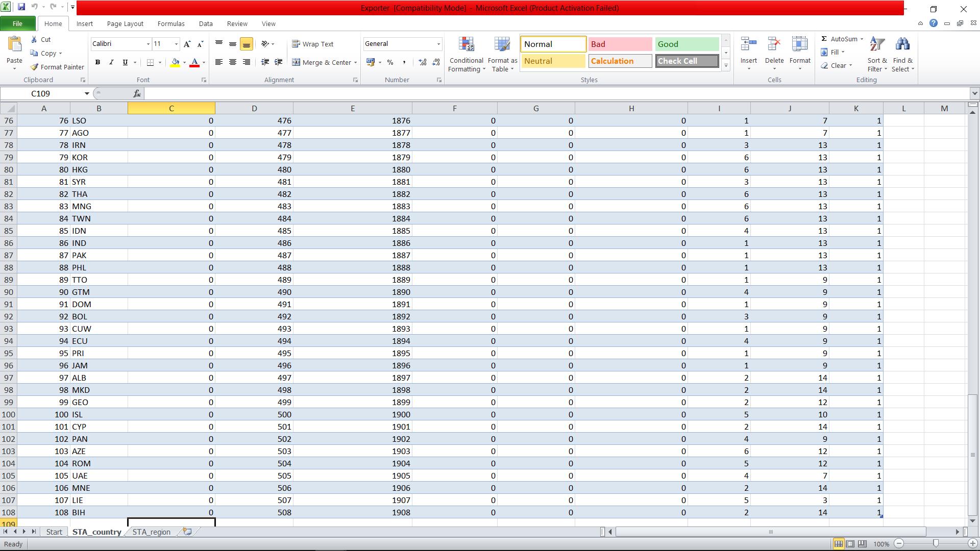Open the Calibri font name dropdown

[x=148, y=44]
